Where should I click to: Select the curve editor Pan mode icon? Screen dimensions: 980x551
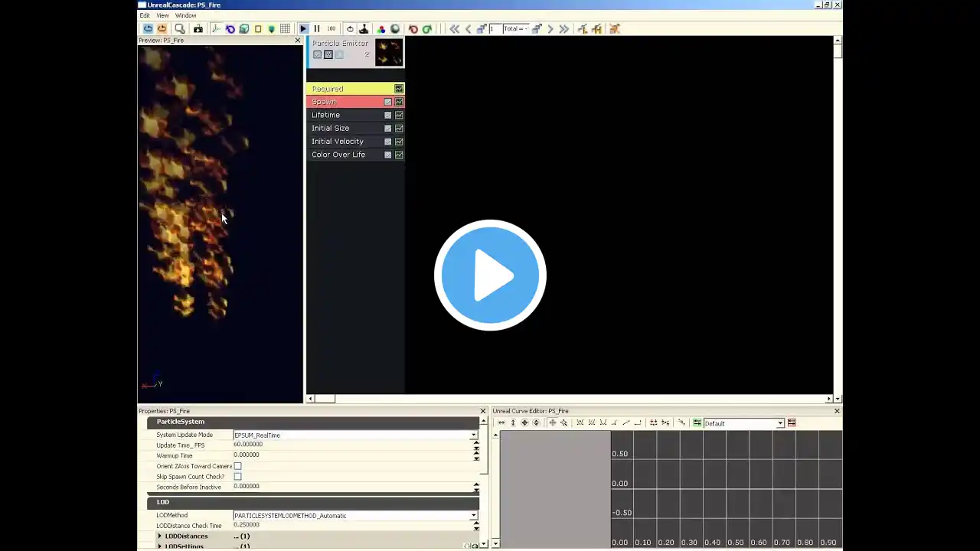click(553, 423)
